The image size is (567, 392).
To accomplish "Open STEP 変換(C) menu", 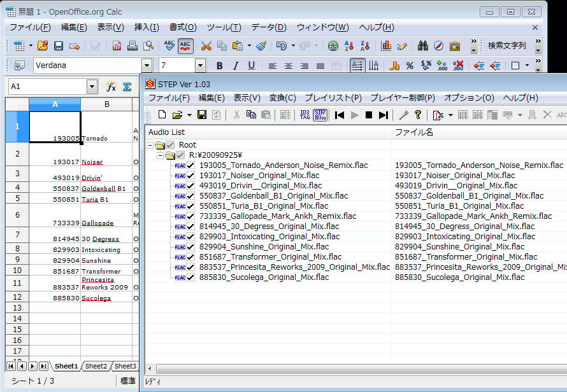I will click(282, 98).
